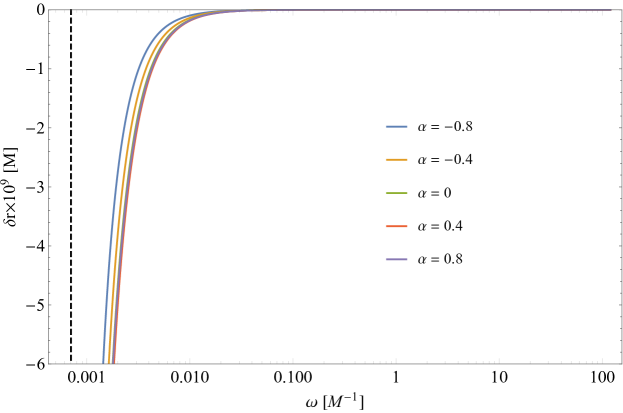Click the y-axis tick label −3

coord(35,187)
